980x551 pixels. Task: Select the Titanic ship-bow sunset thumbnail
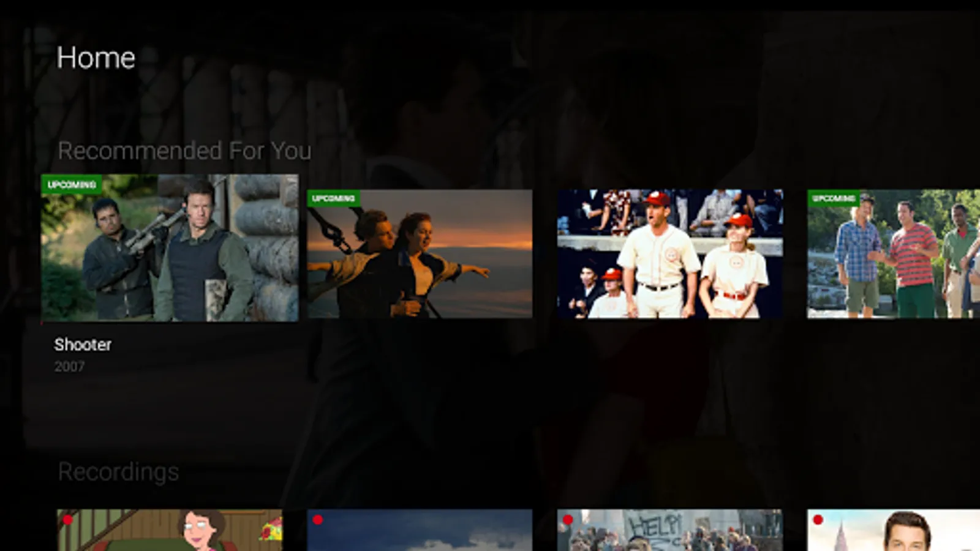point(420,253)
